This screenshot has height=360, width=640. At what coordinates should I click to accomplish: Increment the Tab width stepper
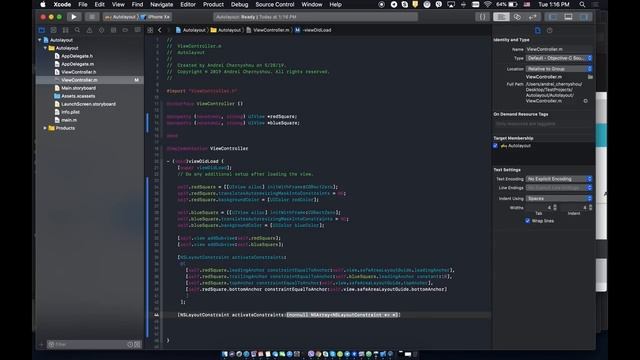(555, 206)
